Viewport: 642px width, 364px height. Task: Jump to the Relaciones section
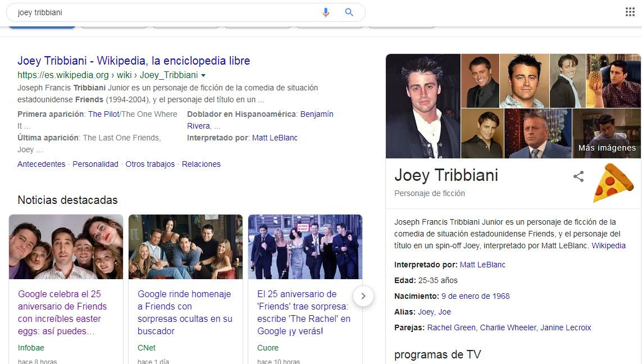point(201,164)
